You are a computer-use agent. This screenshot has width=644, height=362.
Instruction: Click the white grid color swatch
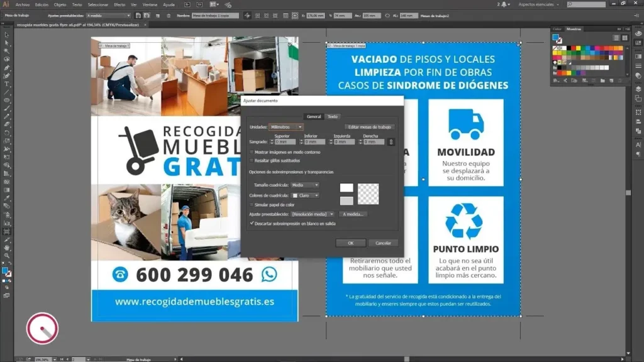tap(347, 188)
